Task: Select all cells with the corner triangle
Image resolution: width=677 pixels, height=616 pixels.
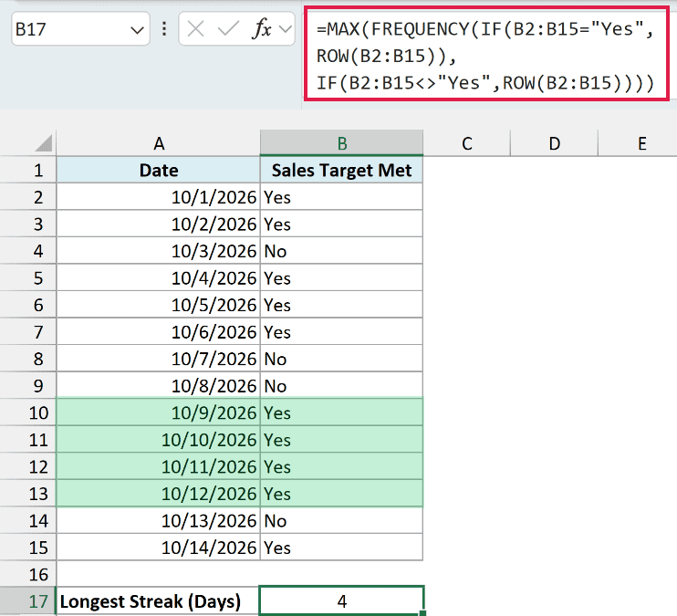Action: tap(43, 143)
